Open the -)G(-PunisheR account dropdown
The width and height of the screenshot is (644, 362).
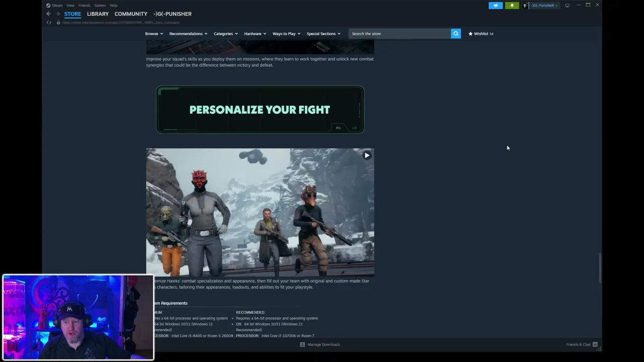pos(544,6)
